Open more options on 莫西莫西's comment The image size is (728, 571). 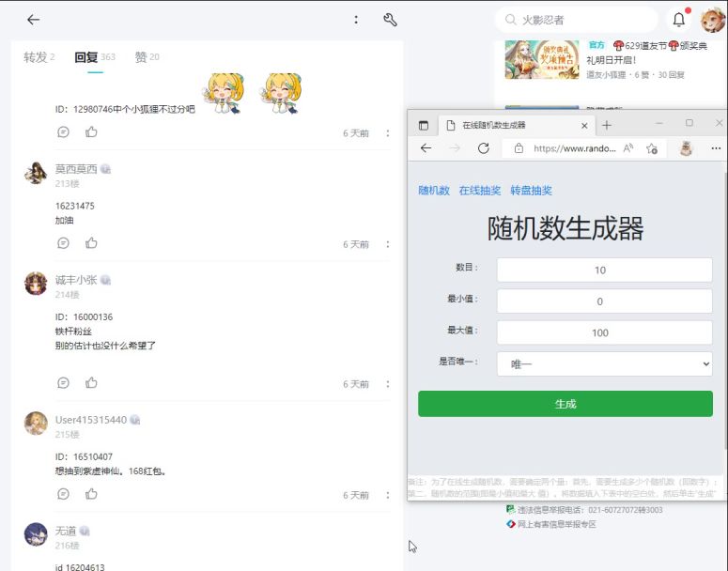pyautogui.click(x=387, y=244)
